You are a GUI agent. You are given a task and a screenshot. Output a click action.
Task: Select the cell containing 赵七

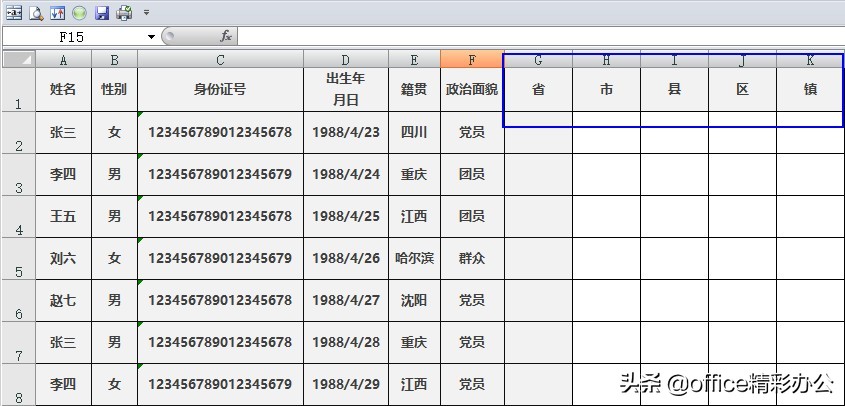point(64,301)
